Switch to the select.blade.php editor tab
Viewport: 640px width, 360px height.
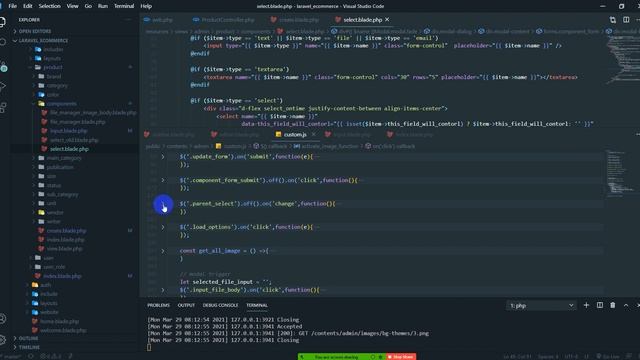[x=362, y=20]
